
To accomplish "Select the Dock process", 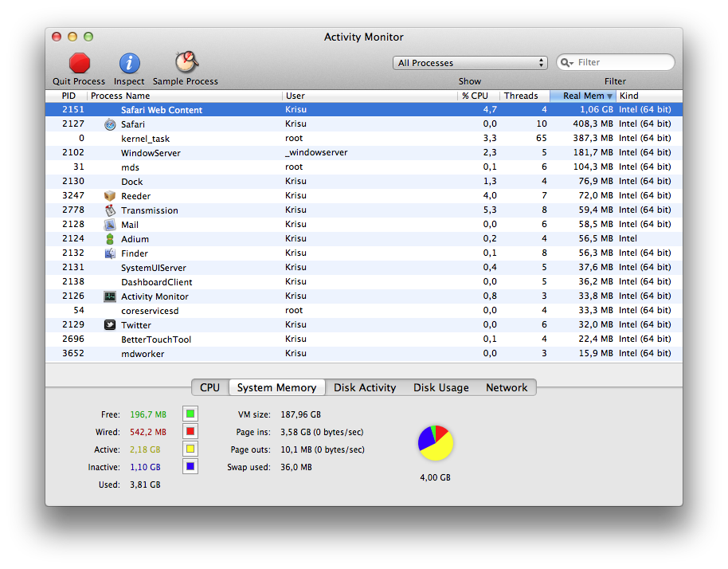I will (x=364, y=182).
